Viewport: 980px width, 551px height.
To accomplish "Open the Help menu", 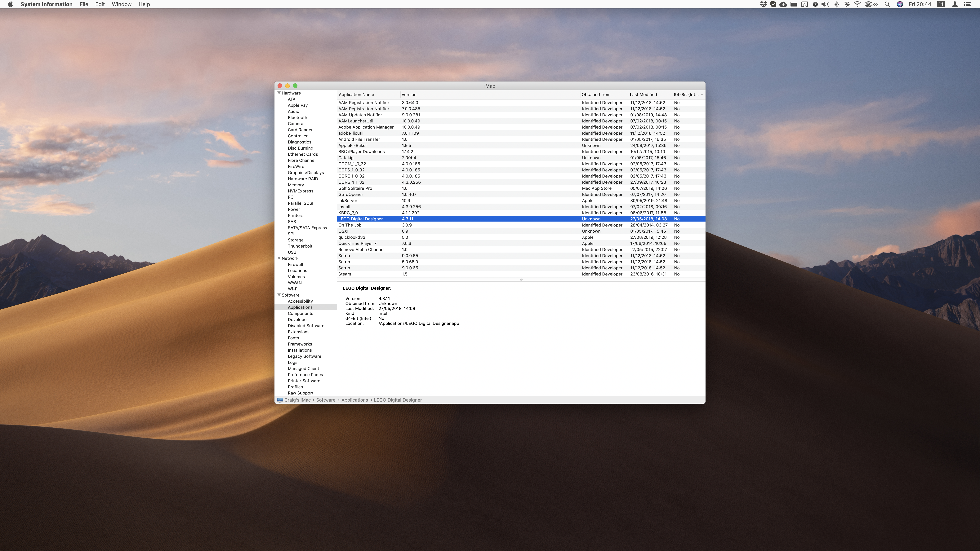I will coord(144,4).
